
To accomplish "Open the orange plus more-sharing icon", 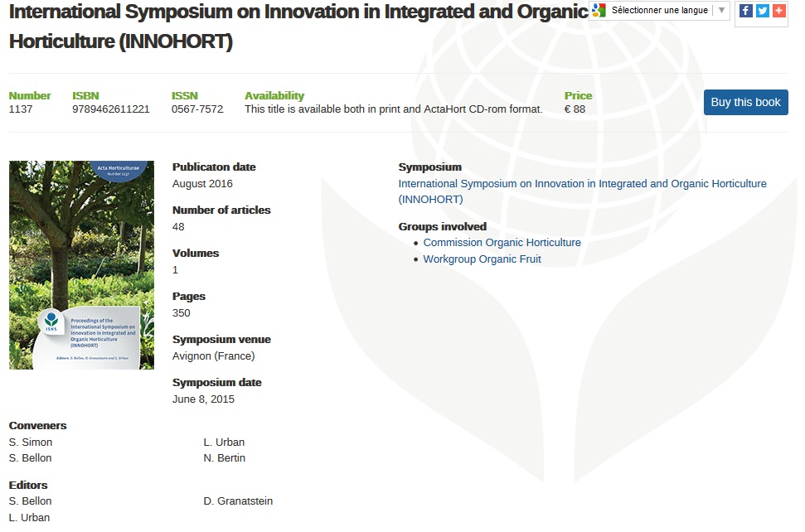I will click(778, 11).
